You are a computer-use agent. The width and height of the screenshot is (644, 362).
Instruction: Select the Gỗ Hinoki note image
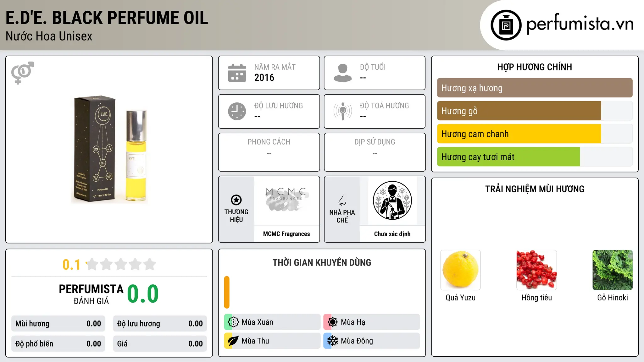pyautogui.click(x=613, y=270)
